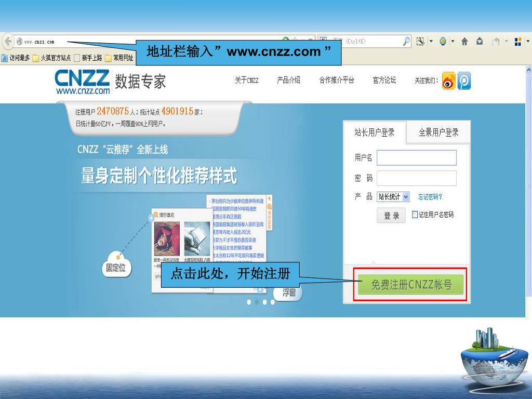
Task: Switch to the 全景用户登录 tab
Action: point(438,132)
